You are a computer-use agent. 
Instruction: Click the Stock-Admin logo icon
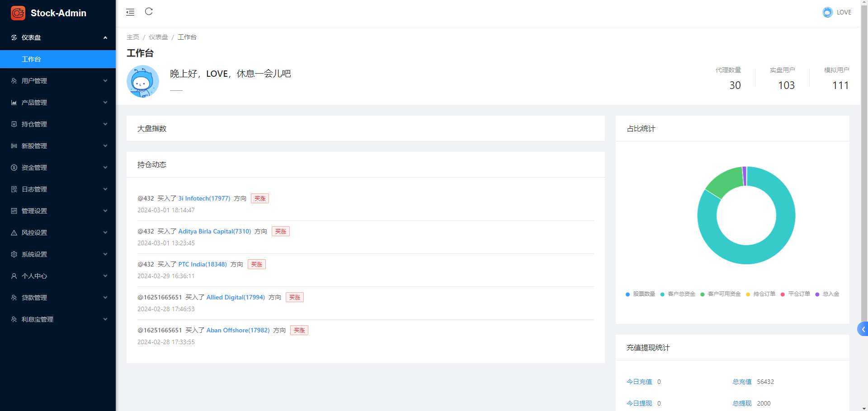[18, 13]
